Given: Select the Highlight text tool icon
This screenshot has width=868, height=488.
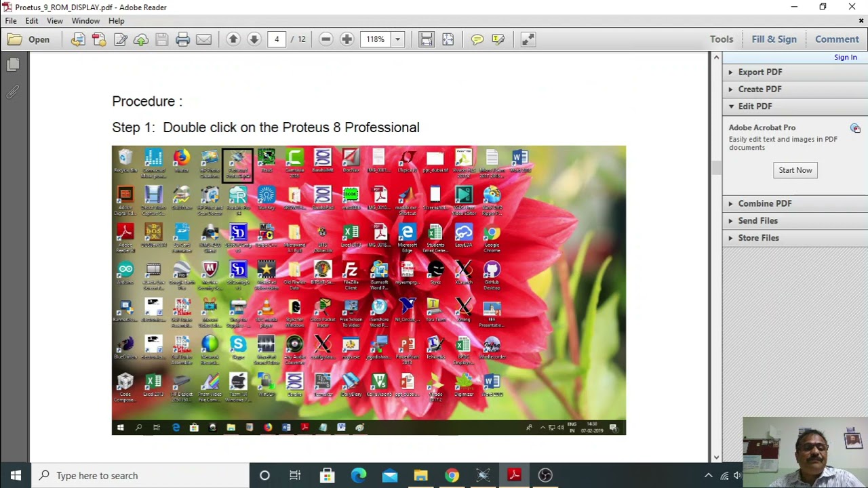Looking at the screenshot, I should pos(498,39).
